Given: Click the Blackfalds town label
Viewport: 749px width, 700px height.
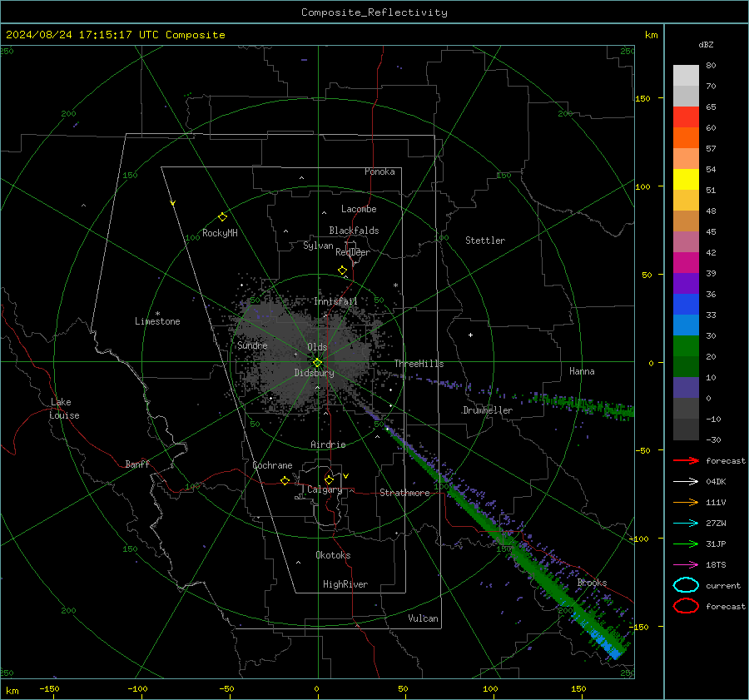Looking at the screenshot, I should [x=354, y=231].
